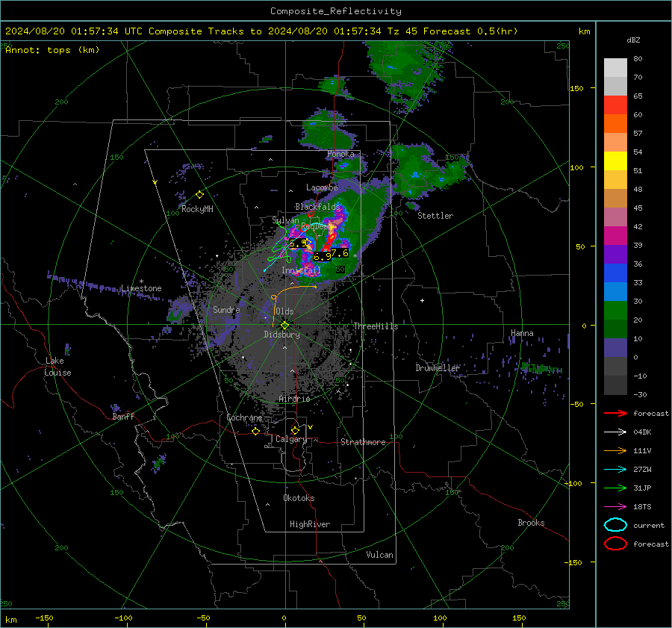Click the RockyMH label
The image size is (672, 628).
(x=197, y=209)
